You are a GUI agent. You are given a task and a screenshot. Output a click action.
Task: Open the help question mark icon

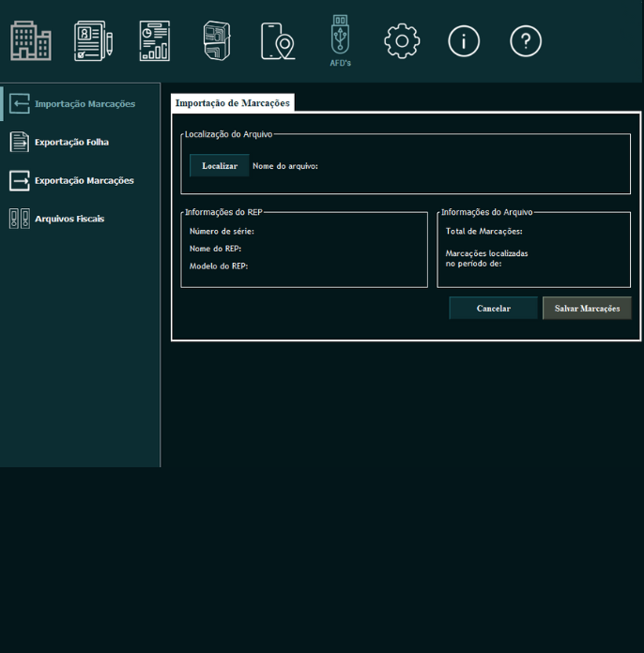click(526, 41)
